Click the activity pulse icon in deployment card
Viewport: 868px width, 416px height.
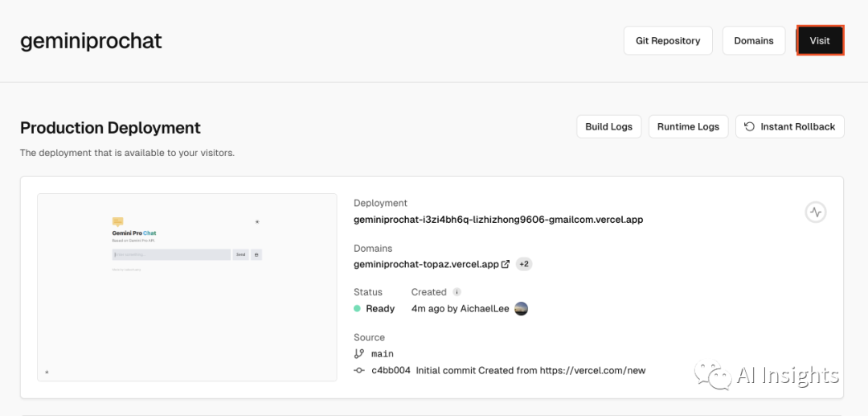click(x=816, y=212)
